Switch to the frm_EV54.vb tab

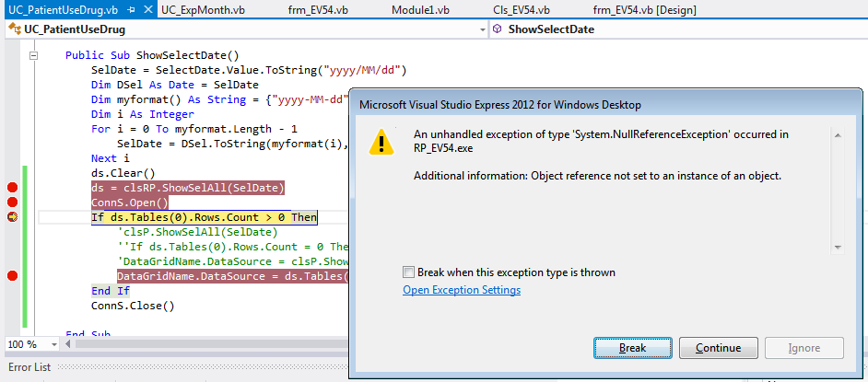pyautogui.click(x=318, y=10)
